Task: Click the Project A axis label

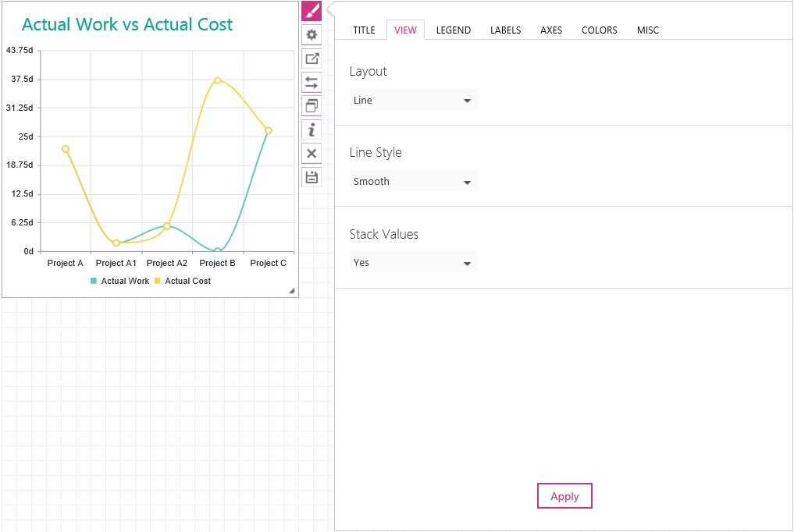Action: click(x=66, y=263)
